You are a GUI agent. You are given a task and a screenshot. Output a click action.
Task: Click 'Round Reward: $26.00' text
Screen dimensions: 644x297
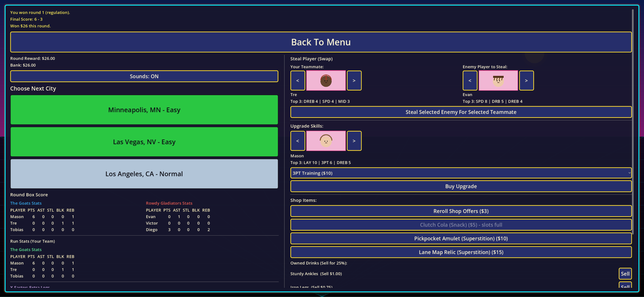(x=32, y=58)
